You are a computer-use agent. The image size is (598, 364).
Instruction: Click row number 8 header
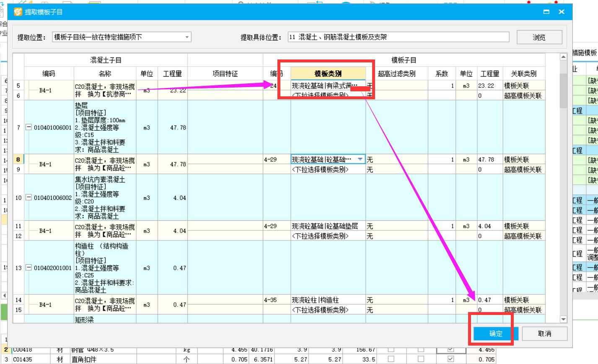pos(18,159)
